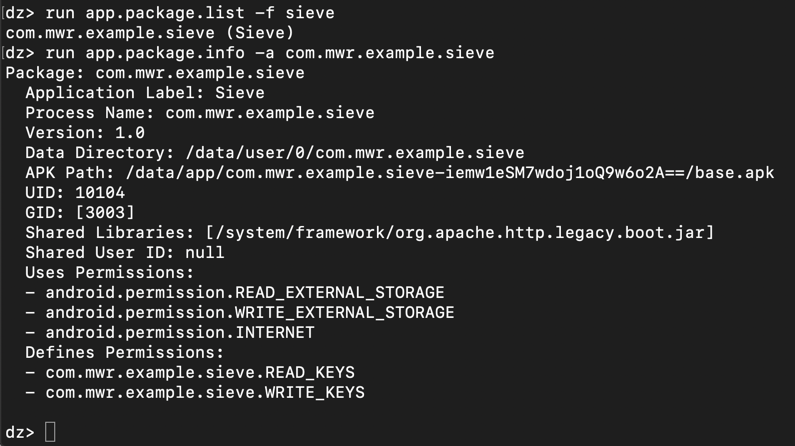This screenshot has width=795, height=446.
Task: Click the 'Shared User ID: null' line
Action: [125, 253]
